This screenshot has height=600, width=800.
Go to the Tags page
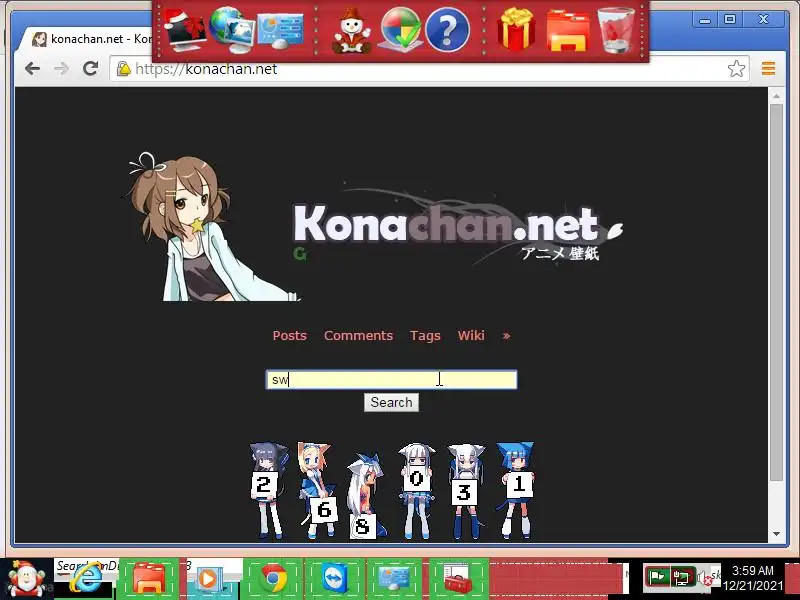pyautogui.click(x=425, y=335)
